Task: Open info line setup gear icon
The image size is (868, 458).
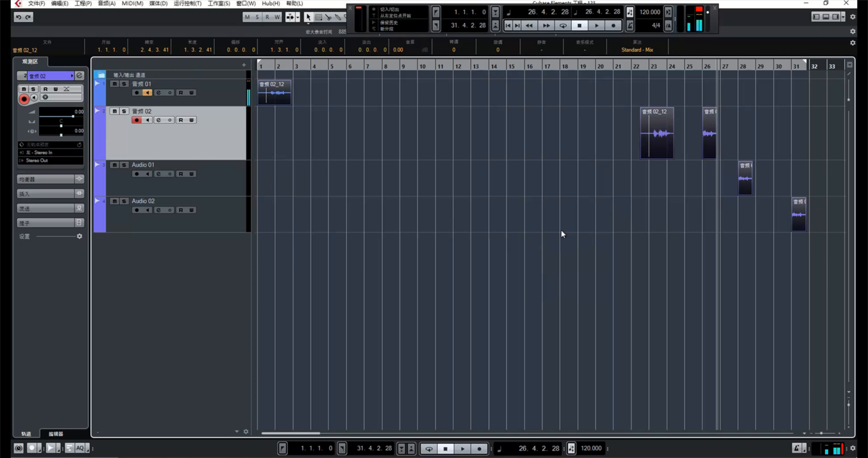Action: [x=853, y=43]
